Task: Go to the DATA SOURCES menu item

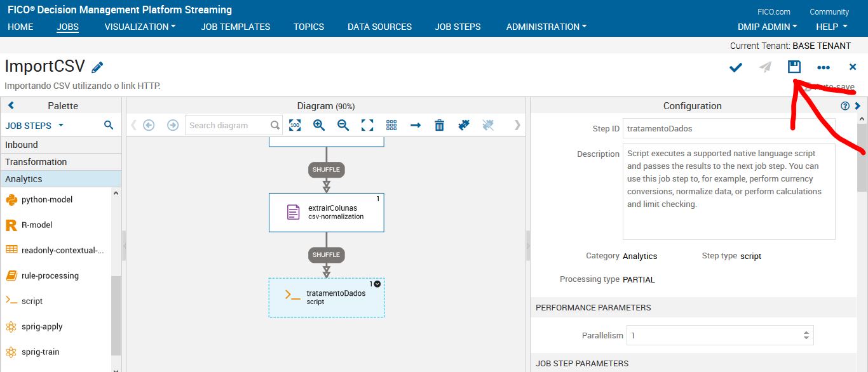Action: point(379,27)
